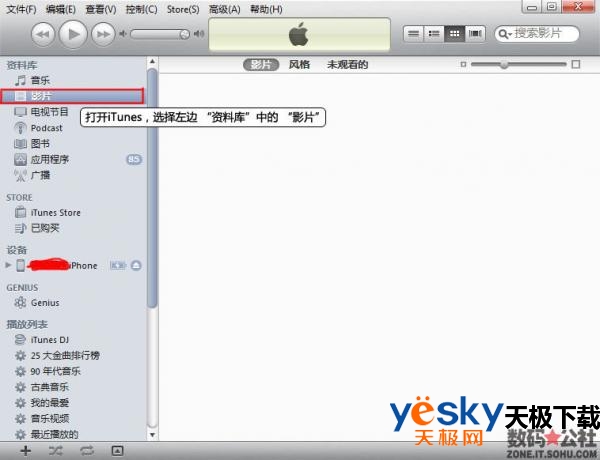Screen dimensions: 600x460
Task: Toggle shuffle playback
Action: click(56, 450)
